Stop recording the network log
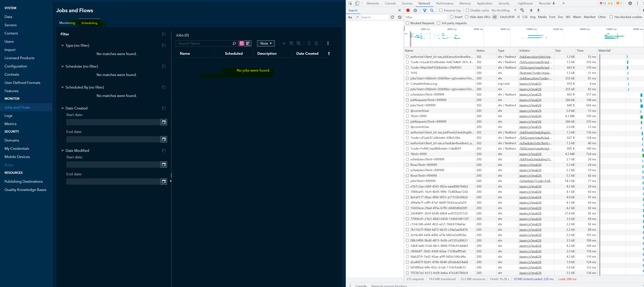Viewport: 644px width, 287px height. [x=408, y=10]
